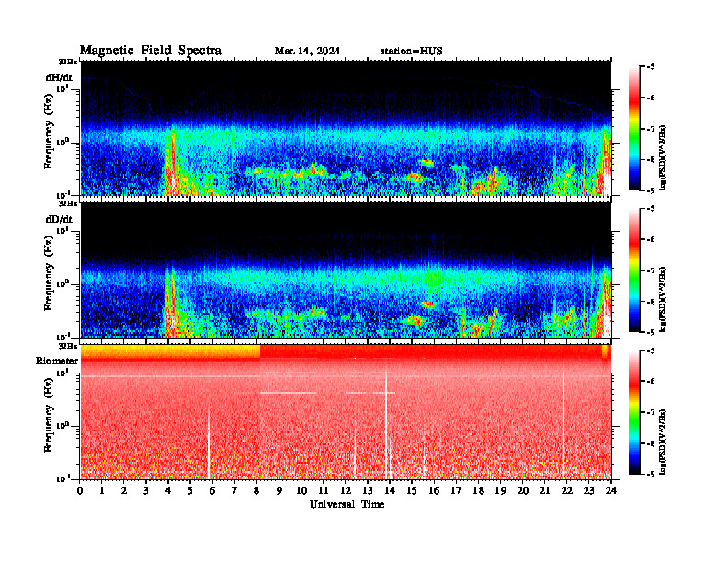Click the dH/dt panel color scale bar
The width and height of the screenshot is (728, 563).
[x=633, y=129]
